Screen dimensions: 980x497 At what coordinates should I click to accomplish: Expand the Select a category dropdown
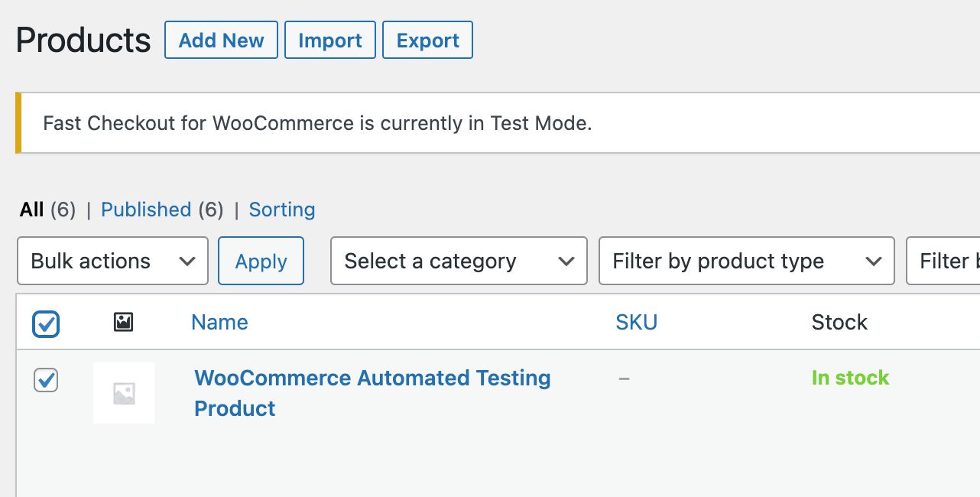(x=459, y=261)
